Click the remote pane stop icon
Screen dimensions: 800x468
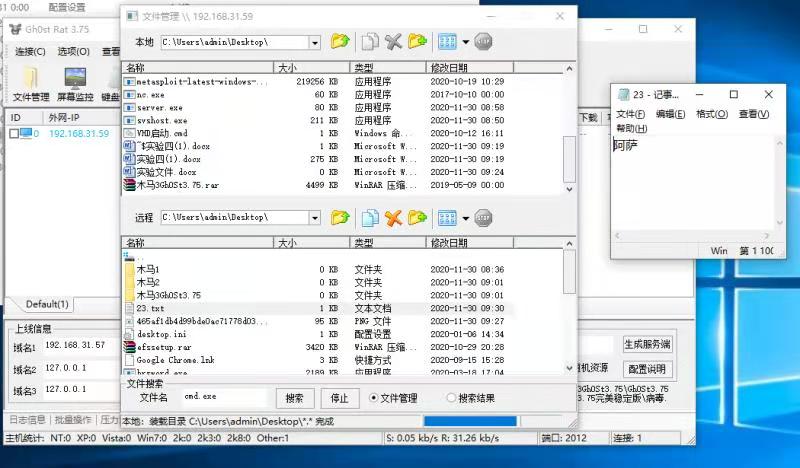pos(483,218)
